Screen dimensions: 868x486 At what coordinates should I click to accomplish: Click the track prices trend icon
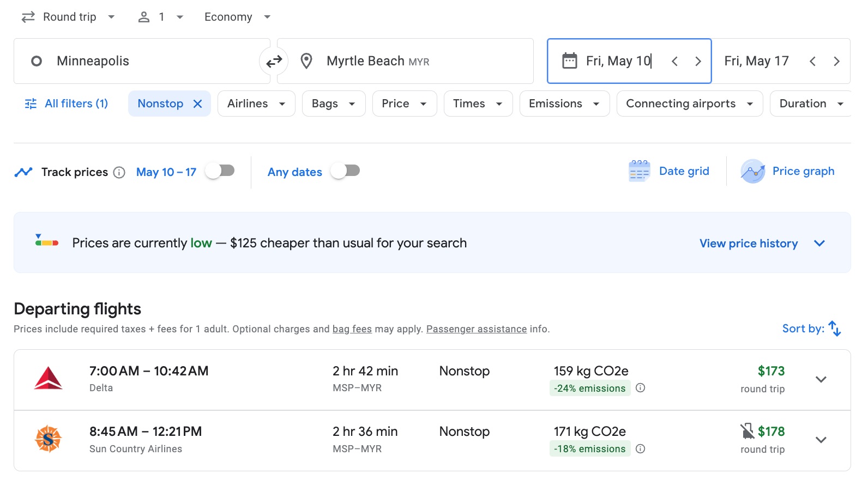pos(23,172)
